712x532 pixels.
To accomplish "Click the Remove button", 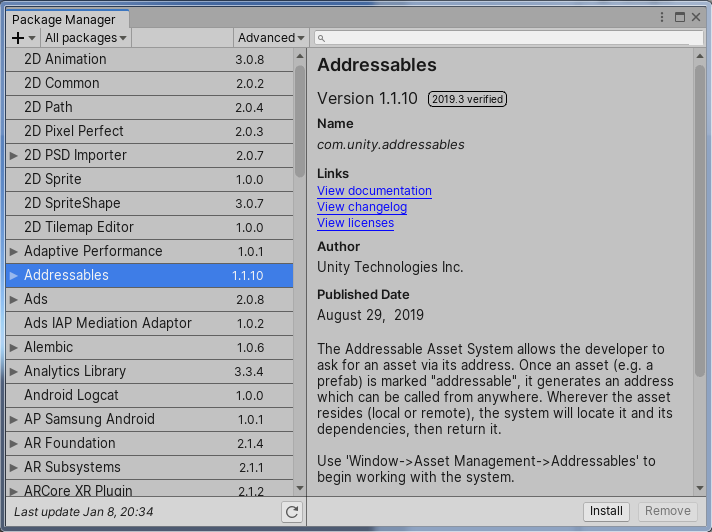I will point(668,511).
